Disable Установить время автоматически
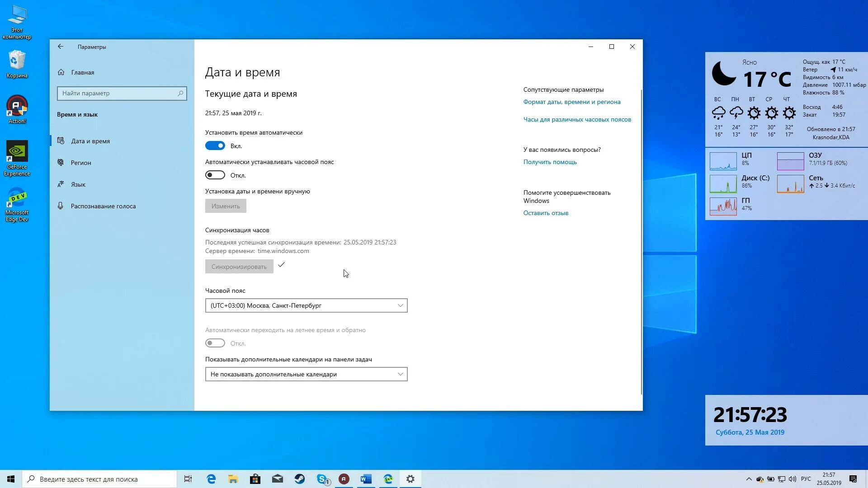 click(x=215, y=145)
